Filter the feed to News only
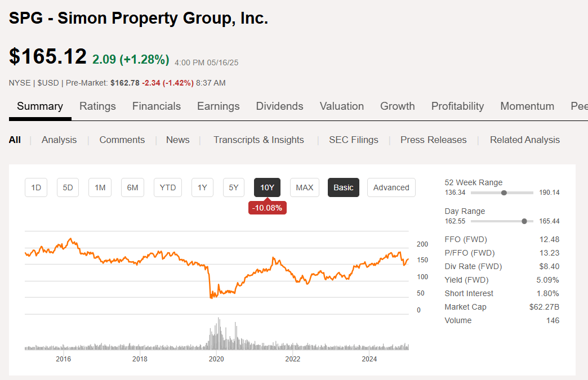This screenshot has height=380, width=588. (177, 140)
